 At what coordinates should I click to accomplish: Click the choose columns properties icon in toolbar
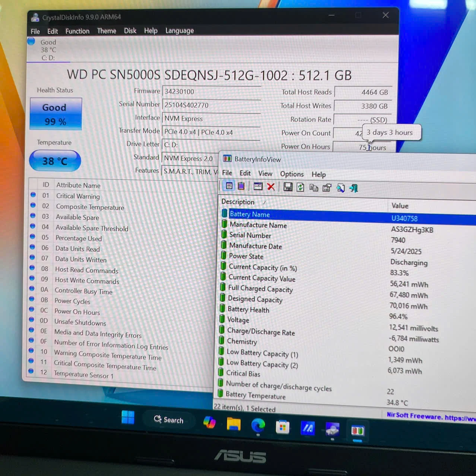[327, 188]
